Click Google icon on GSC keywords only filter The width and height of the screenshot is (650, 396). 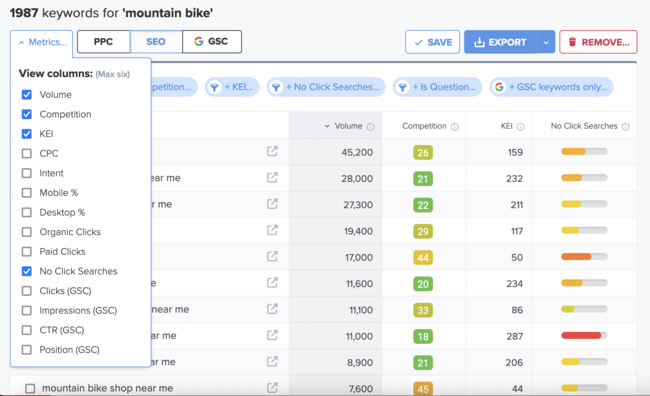point(499,87)
